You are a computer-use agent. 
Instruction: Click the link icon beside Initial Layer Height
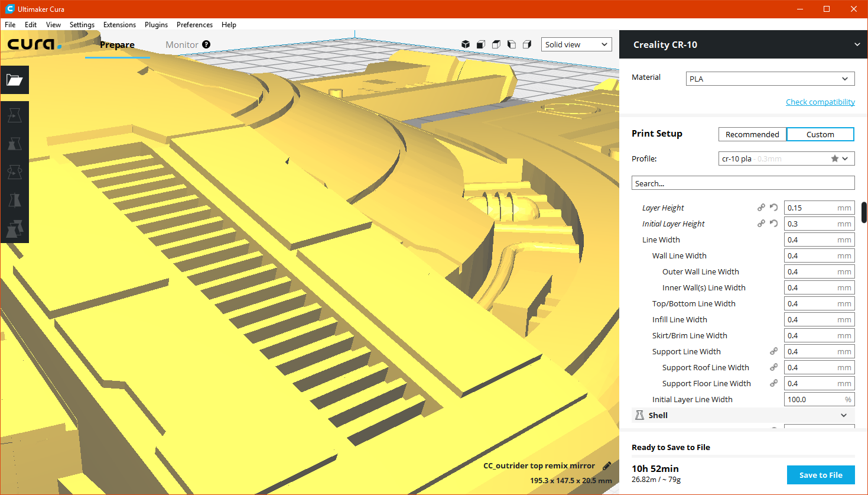(761, 224)
